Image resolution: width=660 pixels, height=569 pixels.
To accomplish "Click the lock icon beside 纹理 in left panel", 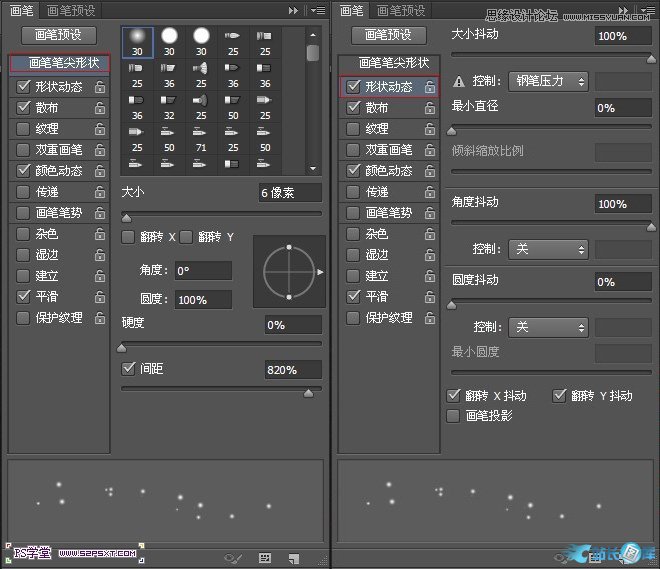I will click(x=99, y=129).
